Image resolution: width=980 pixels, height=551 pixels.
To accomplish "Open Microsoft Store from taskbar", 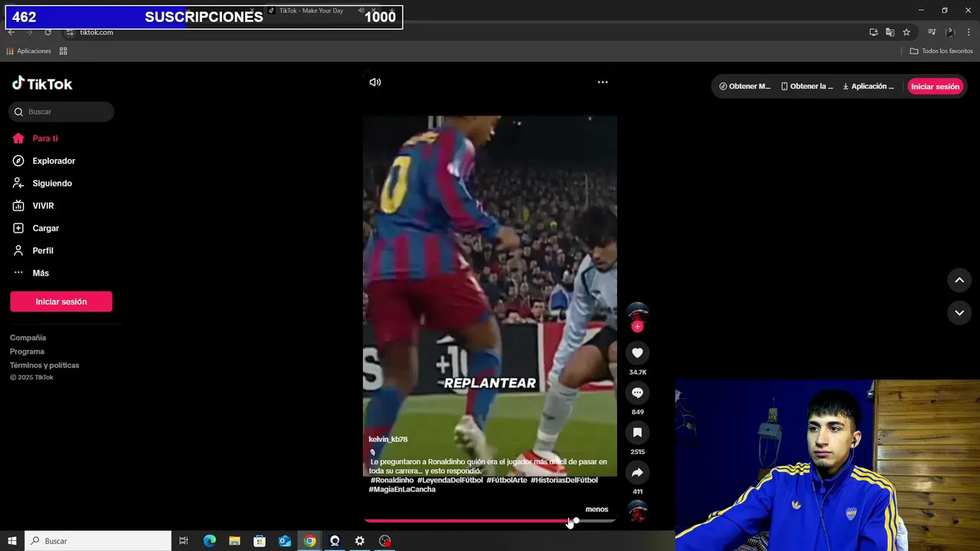I will coord(260,541).
